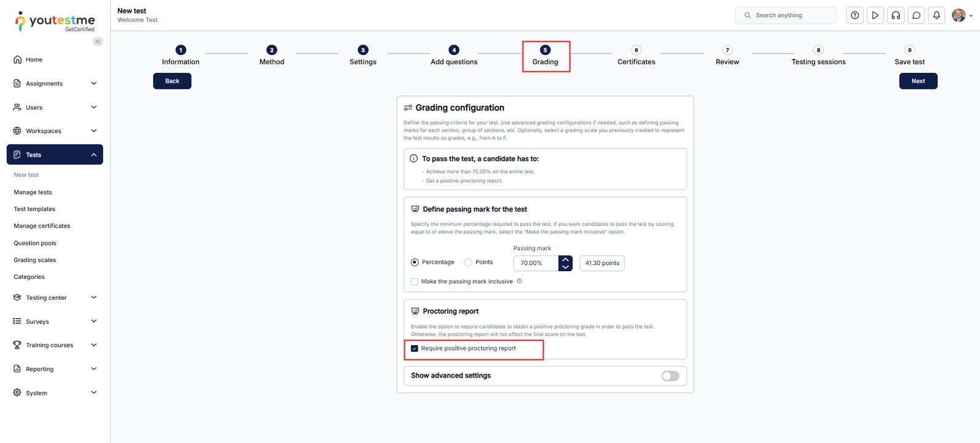Toggle Show advanced settings switch
The height and width of the screenshot is (443, 980).
coord(670,376)
